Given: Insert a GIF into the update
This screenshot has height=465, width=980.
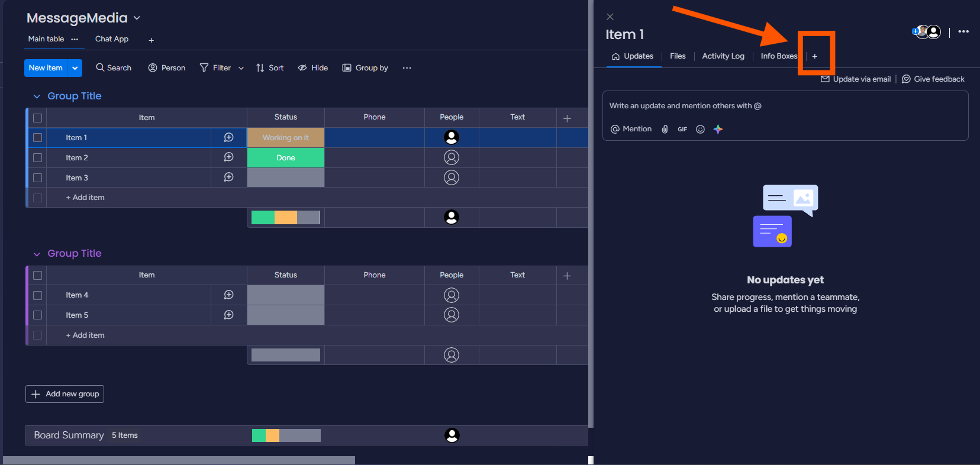Looking at the screenshot, I should point(682,129).
